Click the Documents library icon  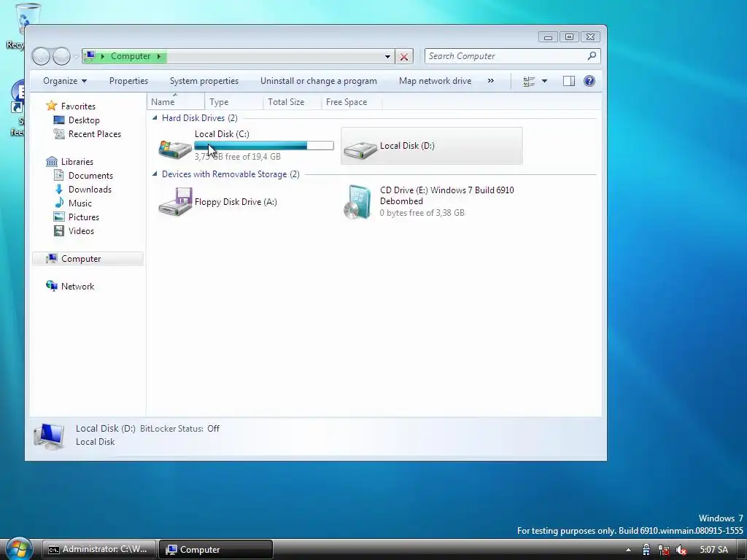(x=59, y=175)
